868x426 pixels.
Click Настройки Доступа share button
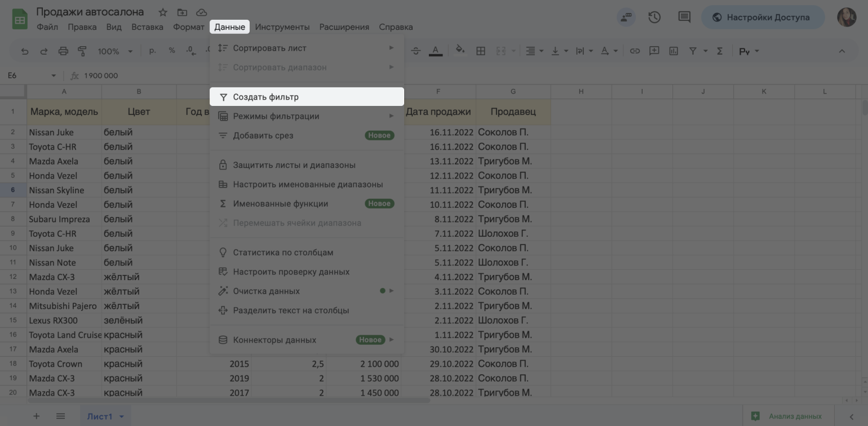(x=763, y=17)
